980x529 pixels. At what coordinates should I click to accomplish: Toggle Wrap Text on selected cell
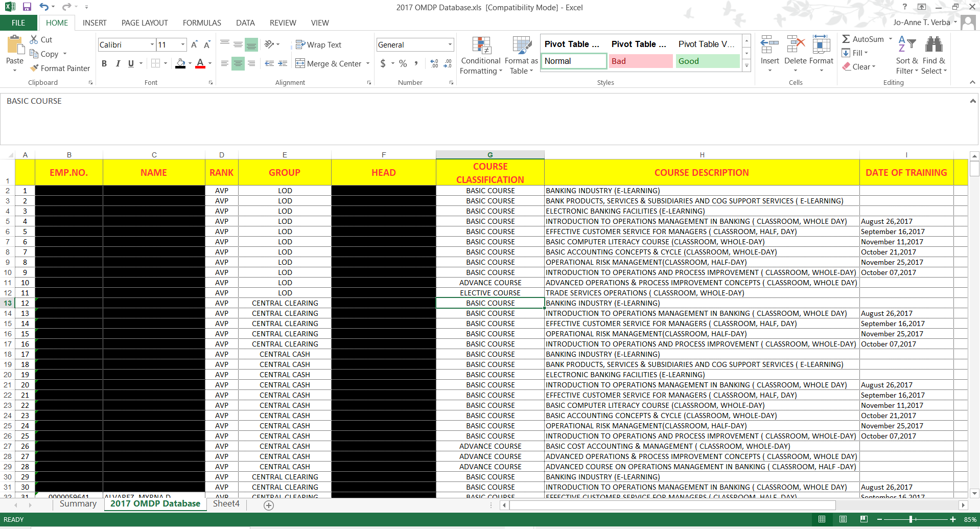point(318,44)
